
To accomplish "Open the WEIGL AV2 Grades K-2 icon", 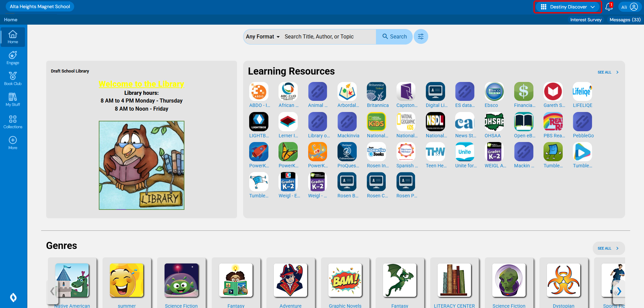I will point(494,152).
